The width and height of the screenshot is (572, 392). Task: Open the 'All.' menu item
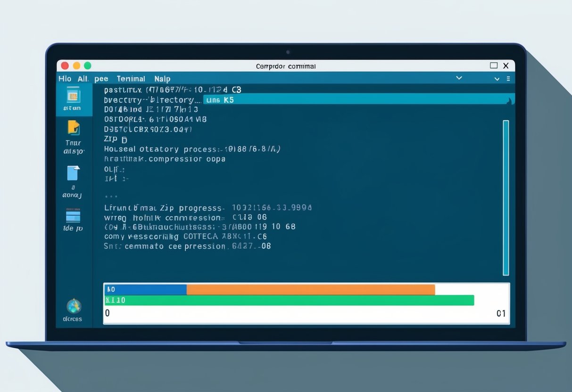coord(83,79)
